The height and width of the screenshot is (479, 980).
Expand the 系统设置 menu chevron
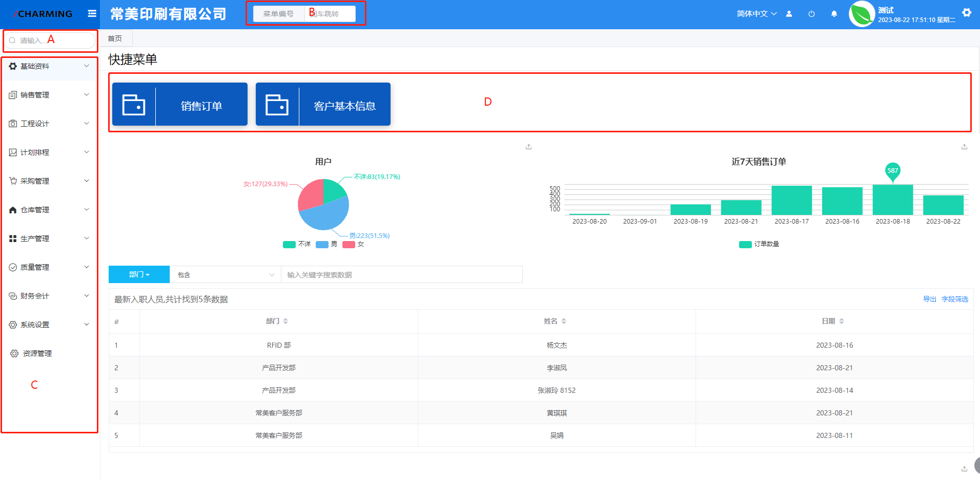[x=87, y=324]
